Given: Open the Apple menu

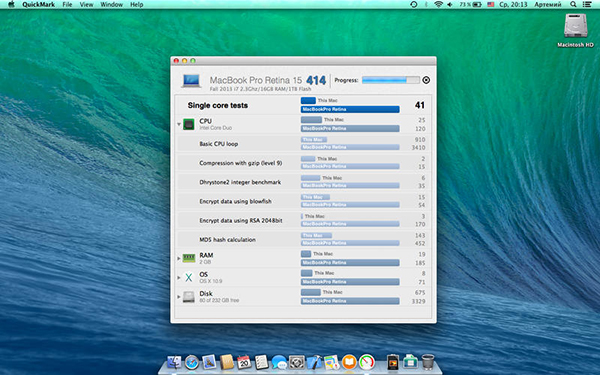Looking at the screenshot, I should tap(11, 4).
